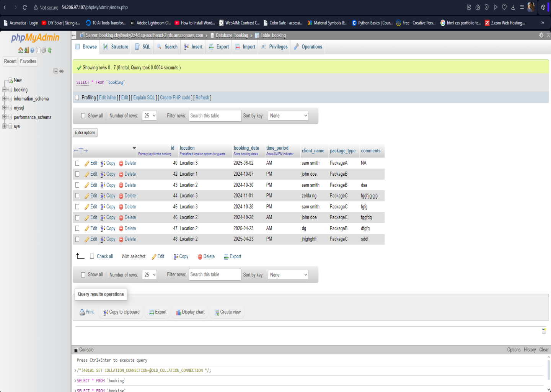The height and width of the screenshot is (392, 551).
Task: Enable the Profiling checkbox
Action: [77, 98]
